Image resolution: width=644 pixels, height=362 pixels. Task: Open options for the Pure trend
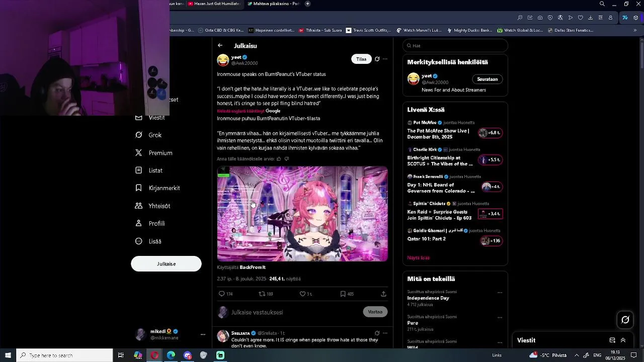click(x=500, y=317)
